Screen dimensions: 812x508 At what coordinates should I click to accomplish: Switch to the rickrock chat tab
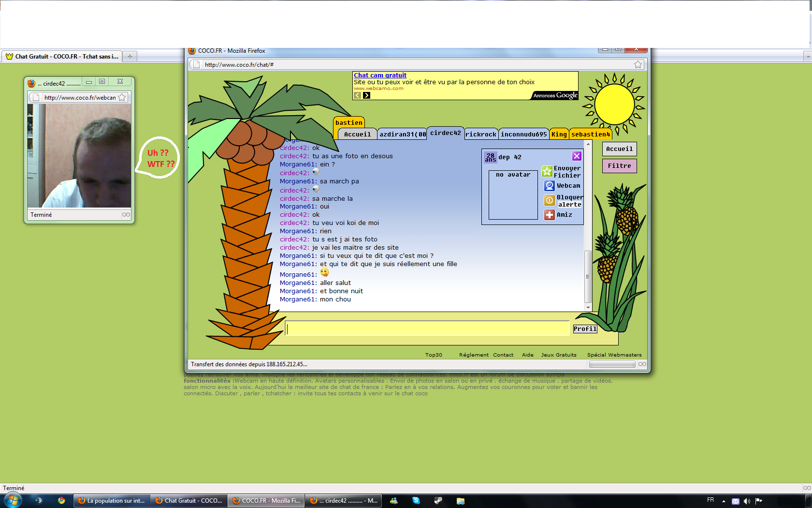pyautogui.click(x=480, y=134)
